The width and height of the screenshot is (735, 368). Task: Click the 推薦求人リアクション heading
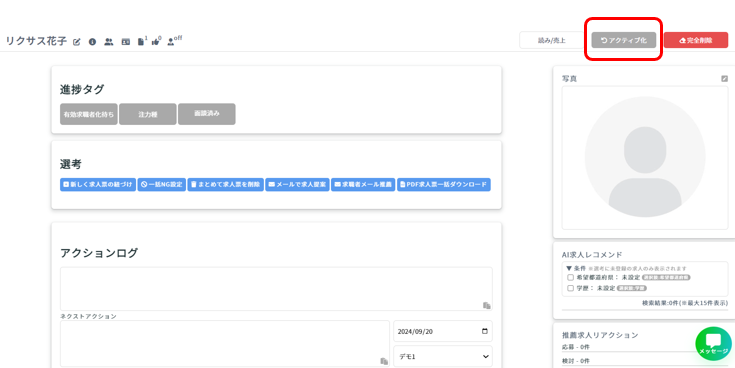tap(600, 335)
